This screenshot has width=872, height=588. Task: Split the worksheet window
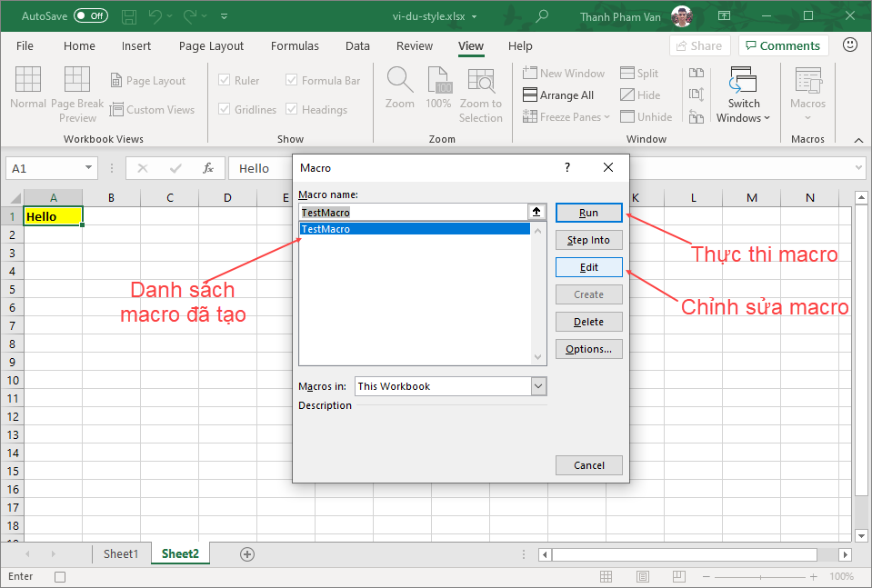[639, 73]
